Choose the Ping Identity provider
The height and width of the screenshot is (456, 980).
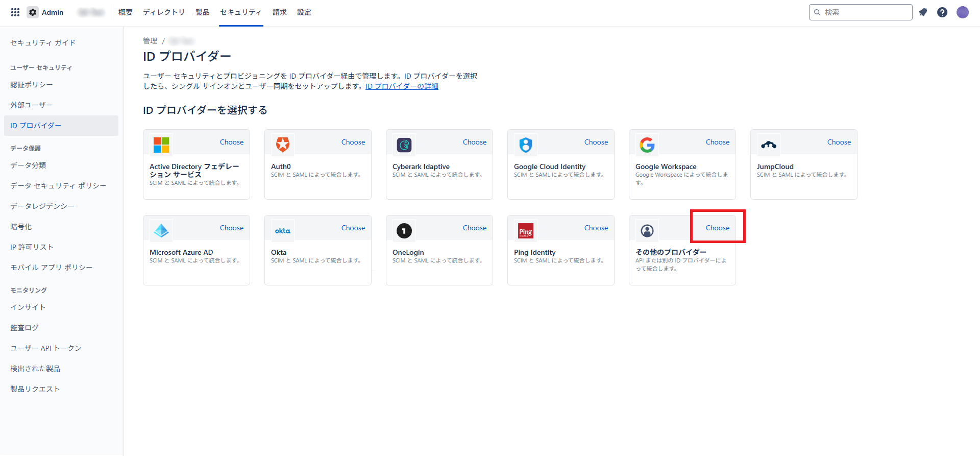pos(596,228)
